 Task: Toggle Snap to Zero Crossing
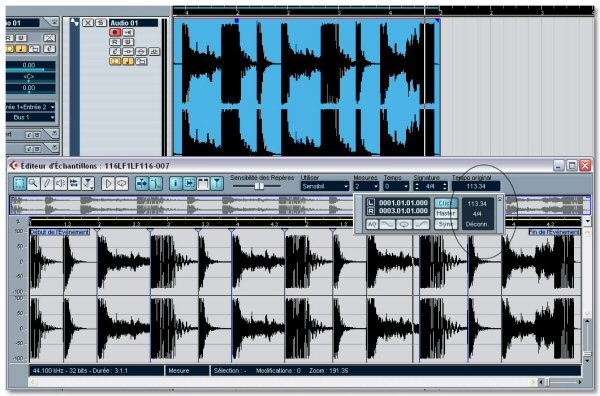point(155,184)
